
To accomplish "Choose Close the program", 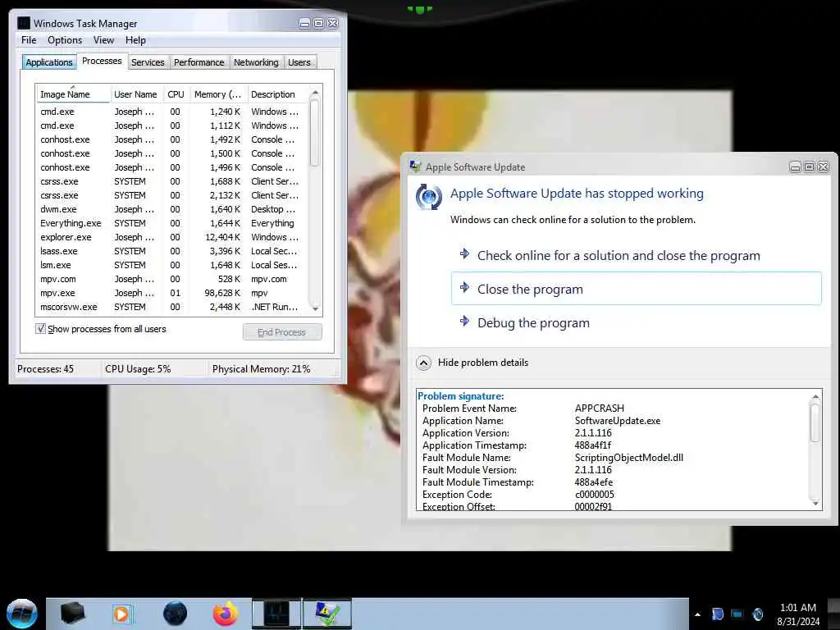I will (636, 289).
